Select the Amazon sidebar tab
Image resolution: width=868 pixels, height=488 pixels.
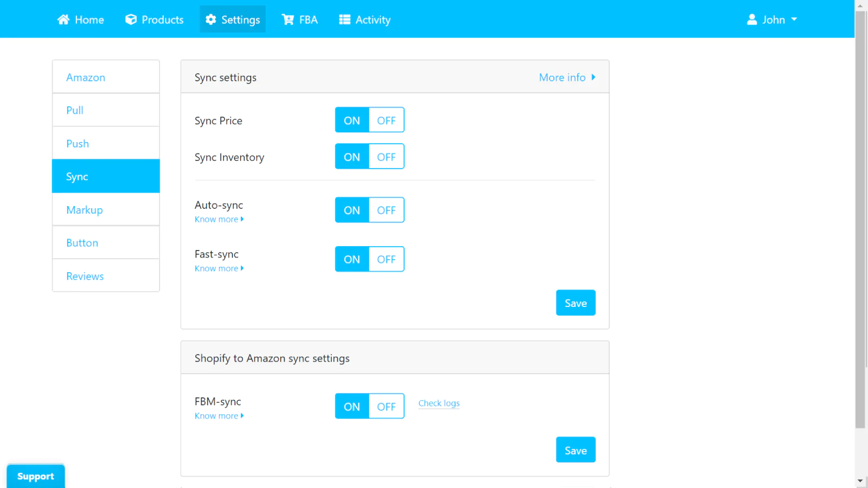pyautogui.click(x=106, y=77)
